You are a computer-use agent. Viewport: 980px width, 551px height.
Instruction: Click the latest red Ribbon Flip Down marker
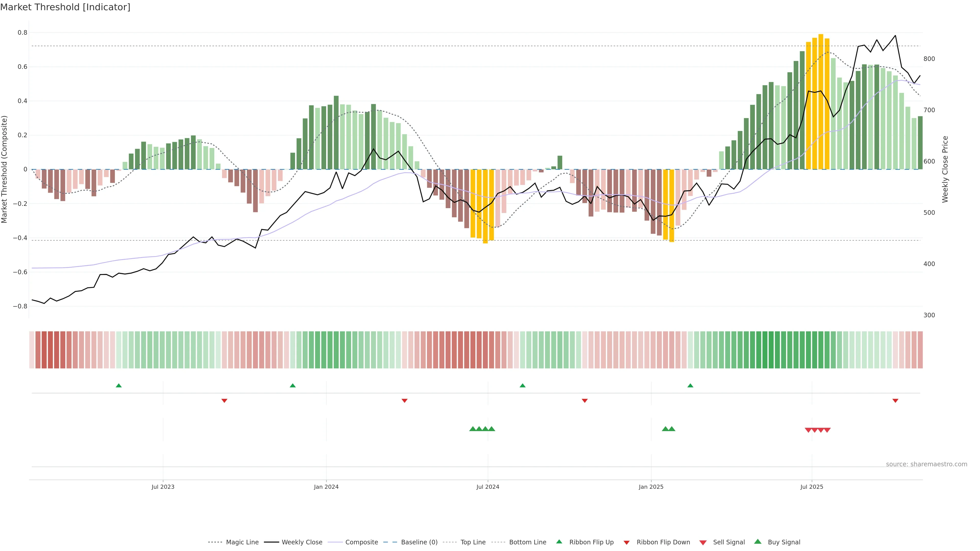(895, 400)
